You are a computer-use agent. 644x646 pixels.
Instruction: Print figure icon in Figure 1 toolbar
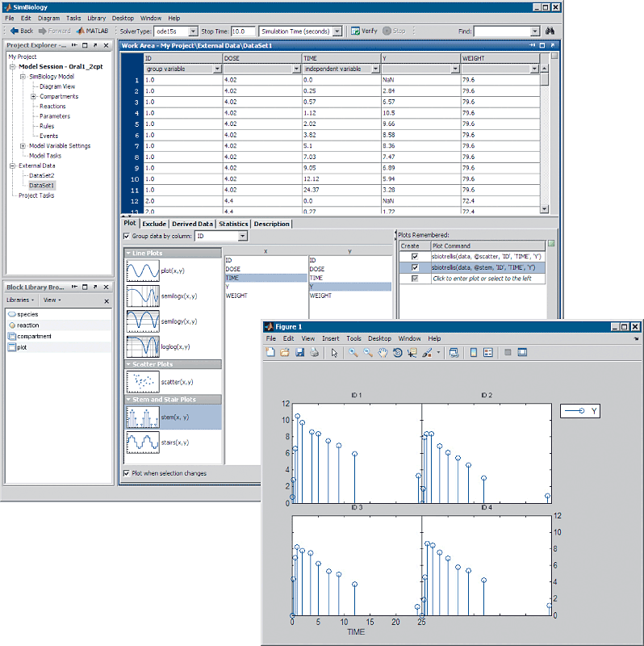click(314, 353)
